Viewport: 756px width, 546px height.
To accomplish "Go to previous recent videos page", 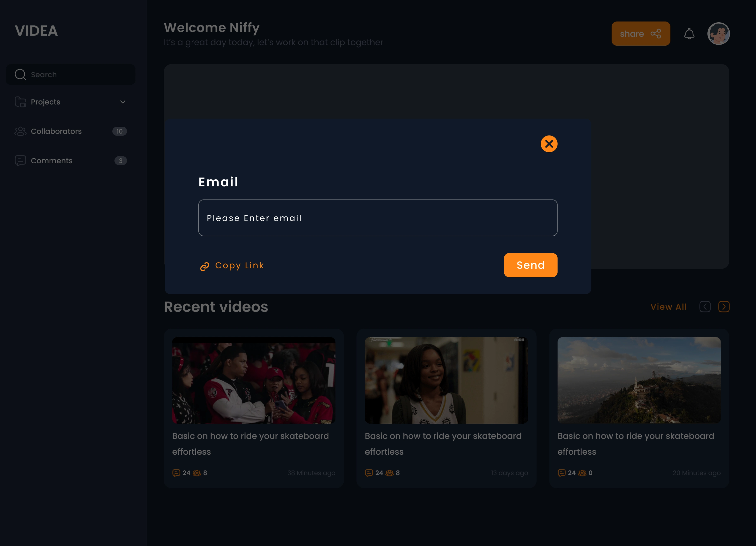I will pyautogui.click(x=705, y=307).
